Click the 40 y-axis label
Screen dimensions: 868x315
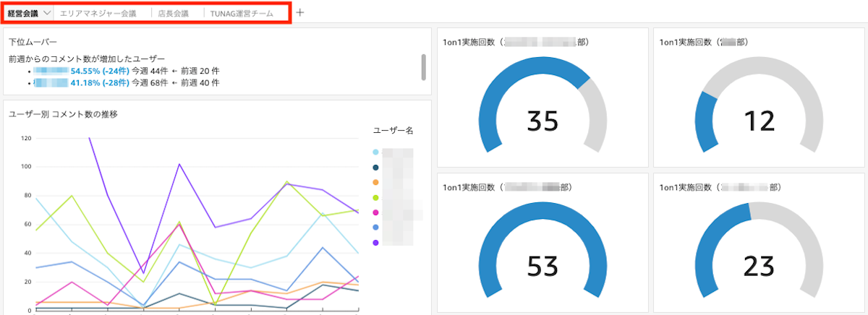[x=27, y=254]
